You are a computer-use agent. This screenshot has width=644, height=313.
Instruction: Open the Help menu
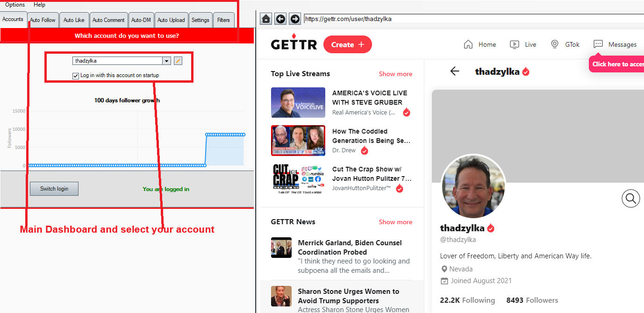[40, 5]
